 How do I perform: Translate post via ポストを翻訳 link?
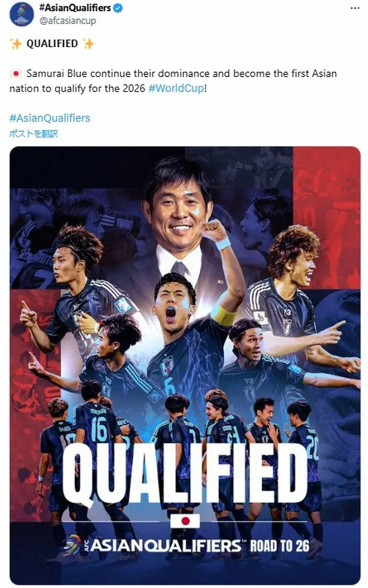pos(34,133)
